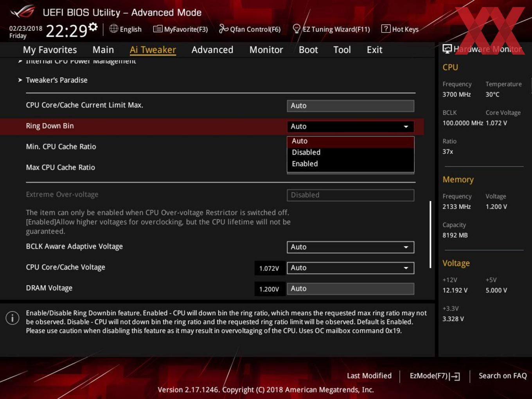Viewport: 532px width, 399px height.
Task: Switch to My Favorites tab
Action: pos(50,50)
